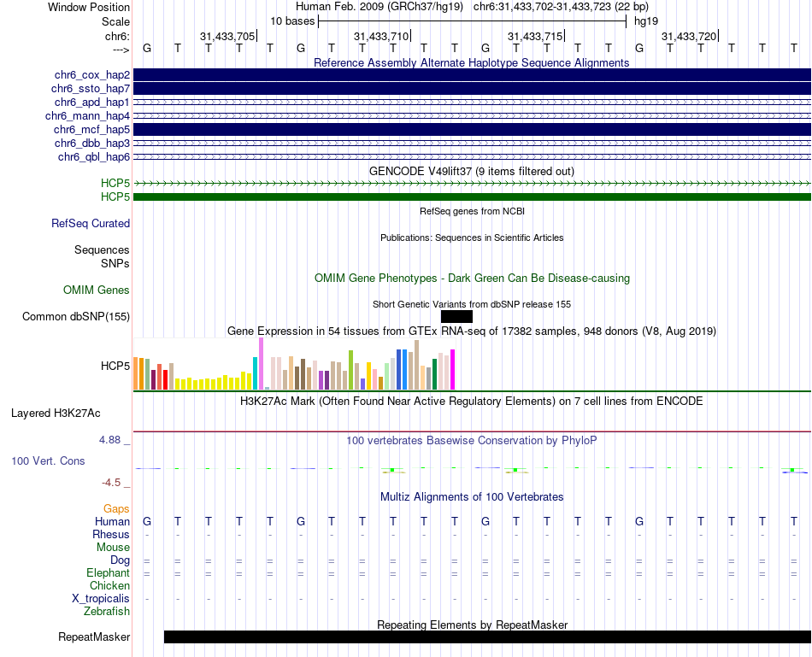Click the Mouse species label
The width and height of the screenshot is (812, 657).
click(113, 548)
